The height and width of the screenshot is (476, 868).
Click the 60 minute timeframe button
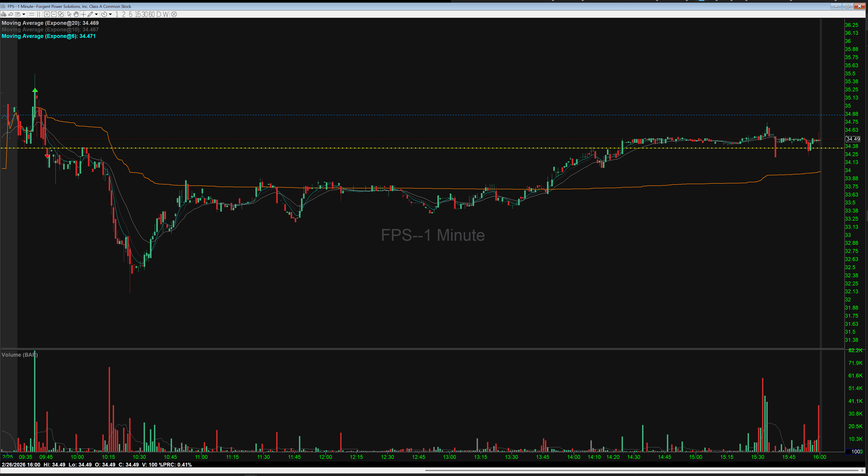152,14
